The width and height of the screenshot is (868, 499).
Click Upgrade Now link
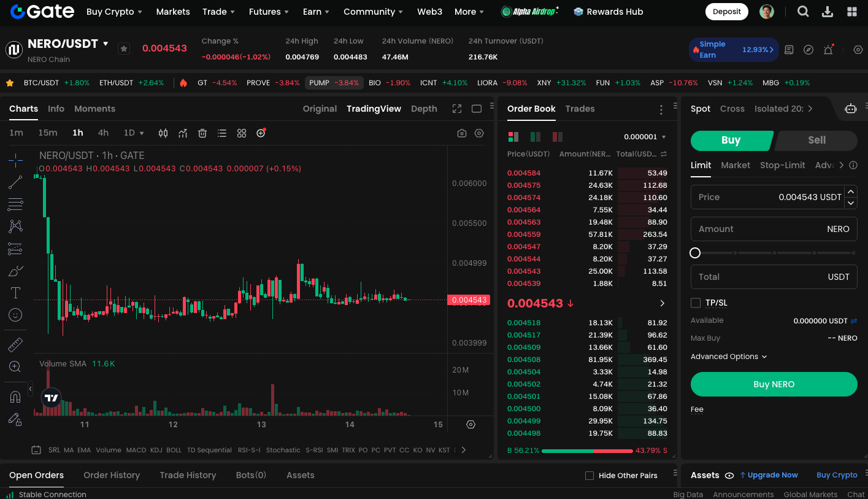tap(769, 475)
